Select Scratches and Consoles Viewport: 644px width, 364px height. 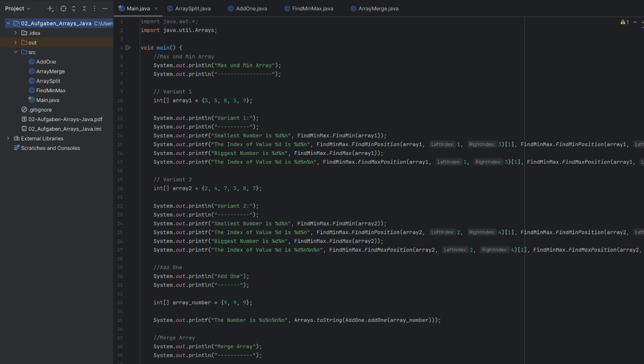click(x=50, y=148)
